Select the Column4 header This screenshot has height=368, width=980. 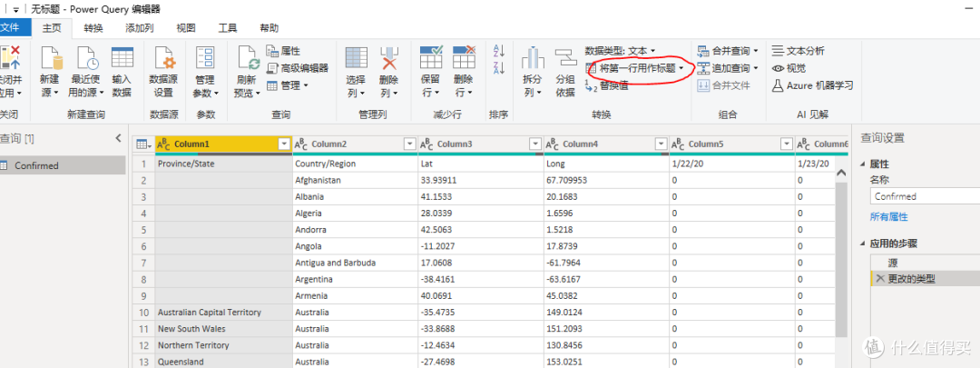point(607,144)
